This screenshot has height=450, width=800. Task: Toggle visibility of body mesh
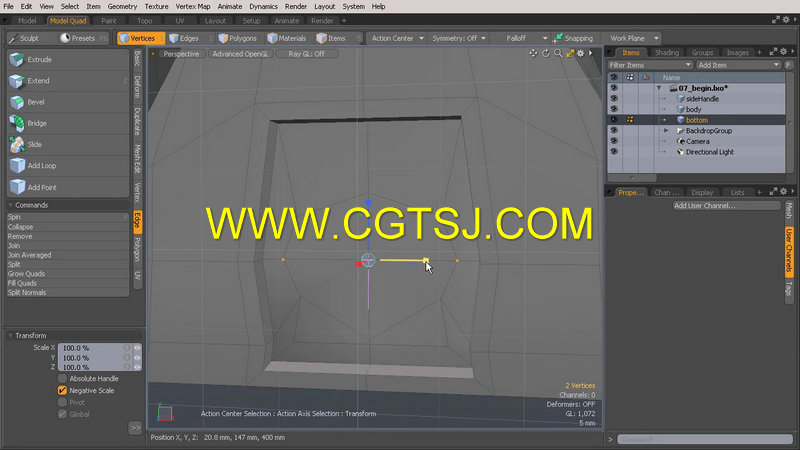click(x=614, y=109)
